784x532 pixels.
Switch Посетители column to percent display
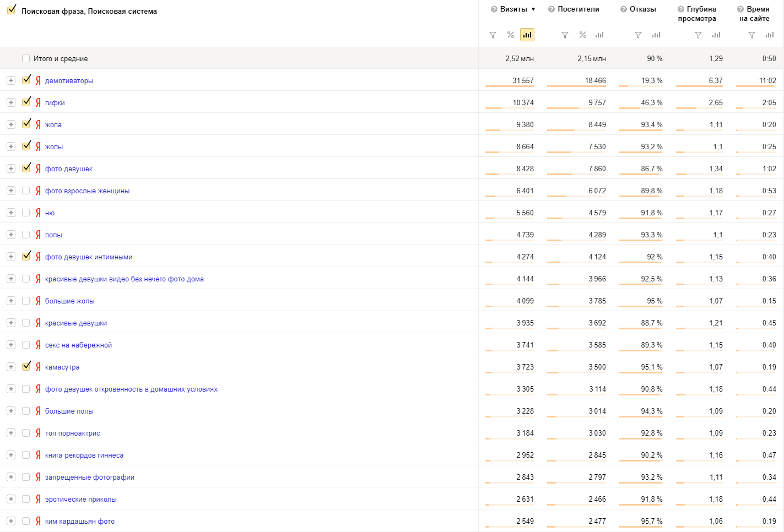click(x=582, y=35)
